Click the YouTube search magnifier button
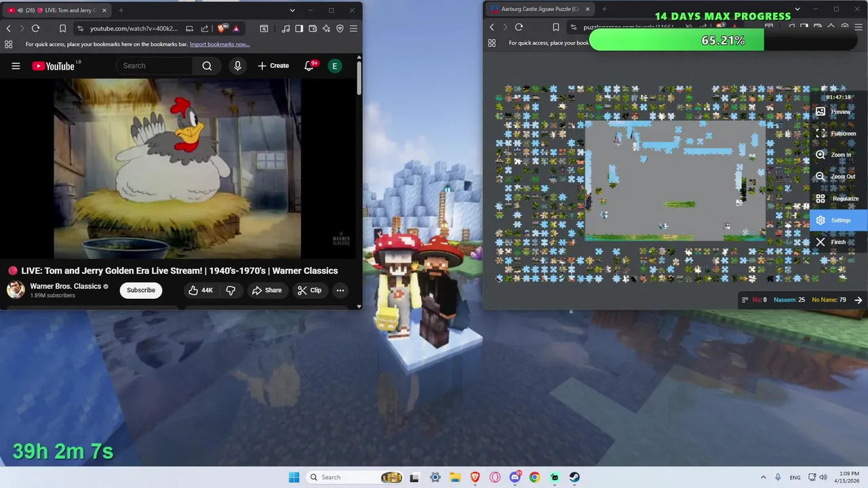 pyautogui.click(x=207, y=66)
